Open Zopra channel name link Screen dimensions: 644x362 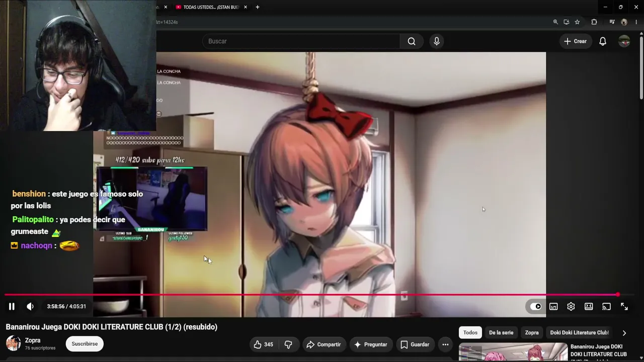(x=33, y=340)
